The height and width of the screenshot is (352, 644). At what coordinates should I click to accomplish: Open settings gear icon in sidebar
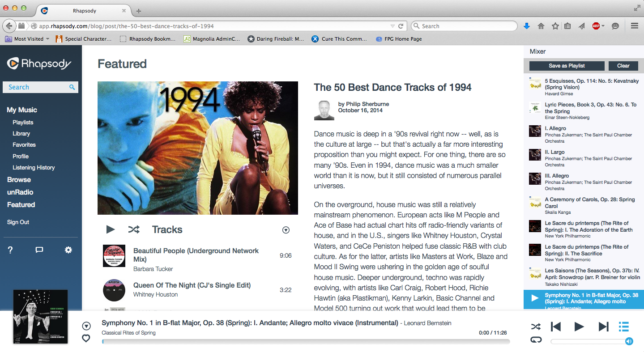(x=68, y=250)
